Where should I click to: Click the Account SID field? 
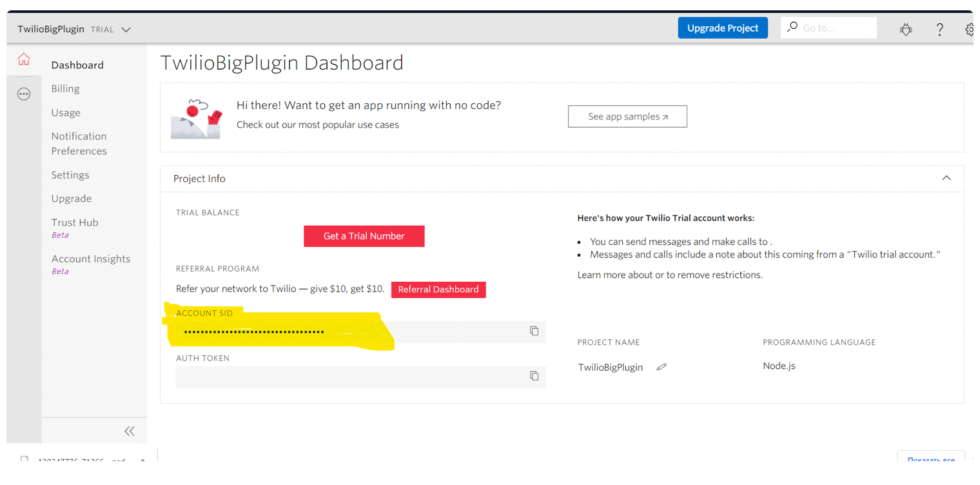[360, 332]
